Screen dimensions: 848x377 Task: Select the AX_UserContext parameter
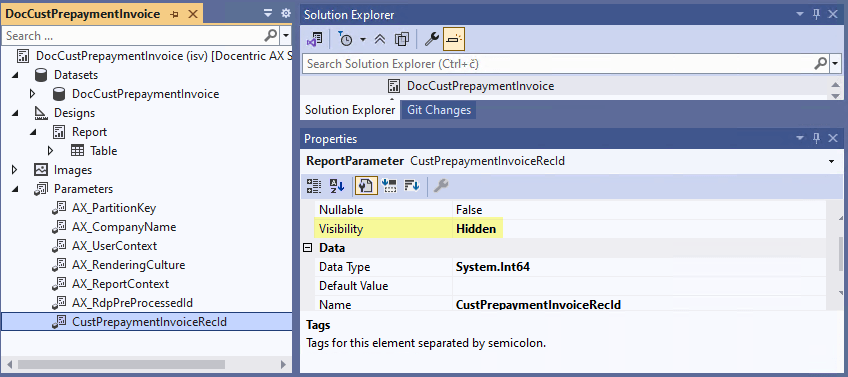point(114,246)
